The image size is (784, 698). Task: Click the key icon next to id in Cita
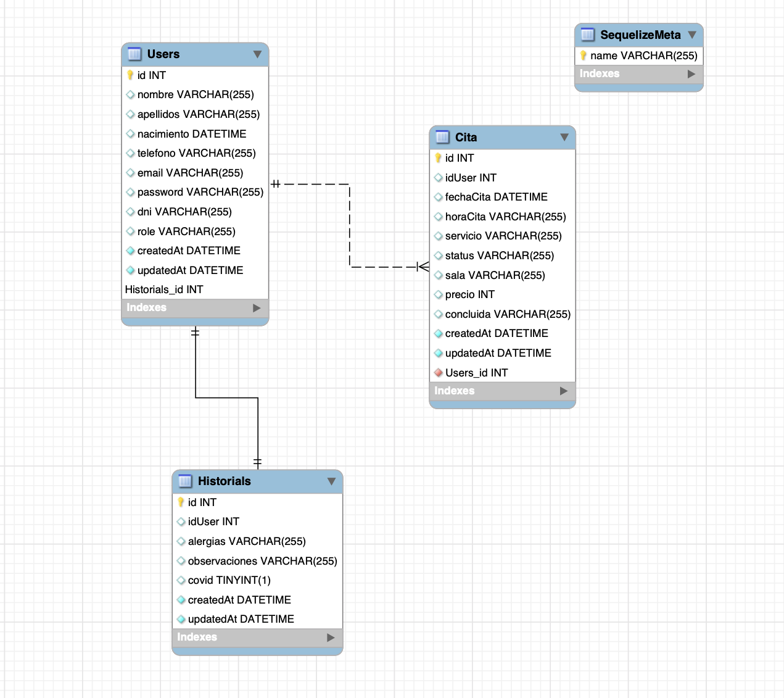click(x=438, y=158)
